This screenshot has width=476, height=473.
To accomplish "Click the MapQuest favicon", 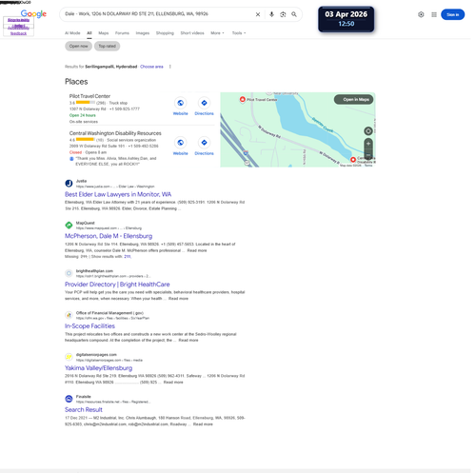I will [x=69, y=226].
